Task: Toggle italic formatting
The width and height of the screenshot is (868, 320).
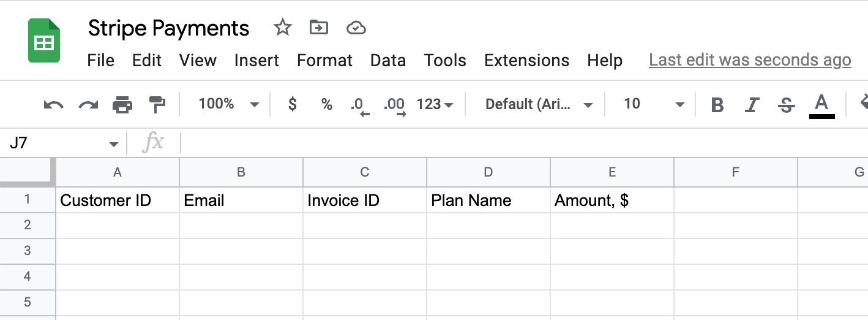Action: pos(752,105)
